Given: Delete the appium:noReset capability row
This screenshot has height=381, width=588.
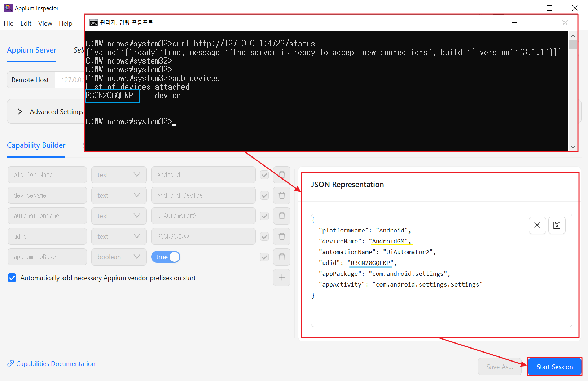Looking at the screenshot, I should tap(282, 257).
